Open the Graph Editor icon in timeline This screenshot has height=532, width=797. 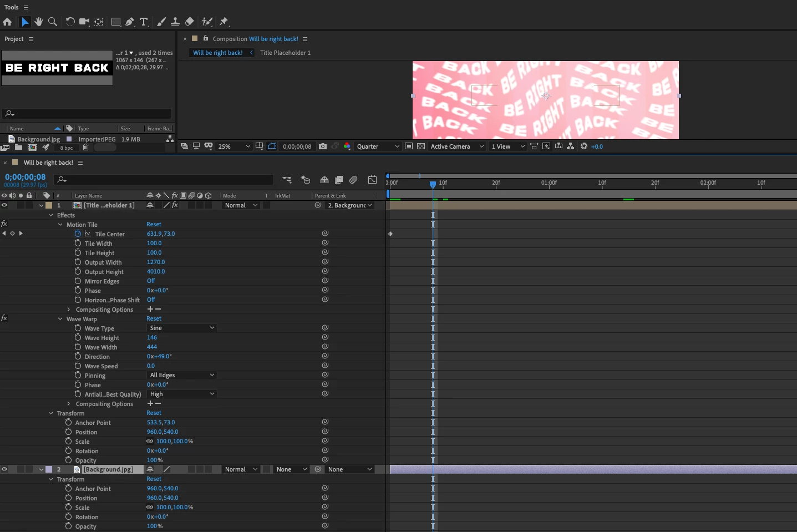click(372, 180)
